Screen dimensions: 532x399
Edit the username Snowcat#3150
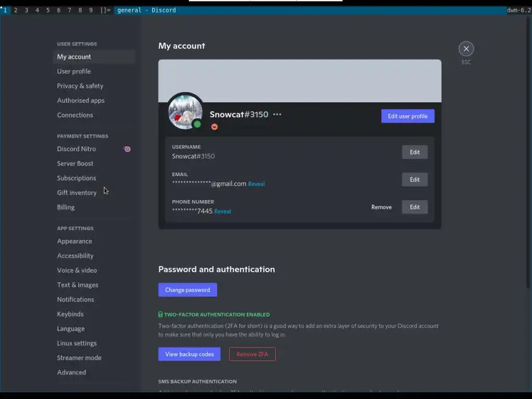pos(415,152)
